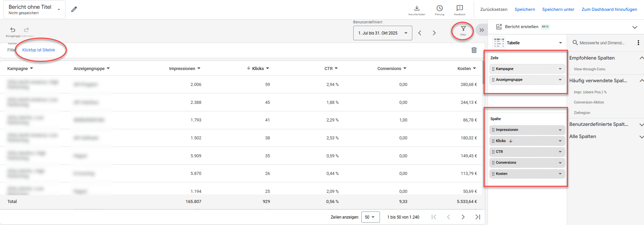Edit report title with pencil icon

point(74,9)
